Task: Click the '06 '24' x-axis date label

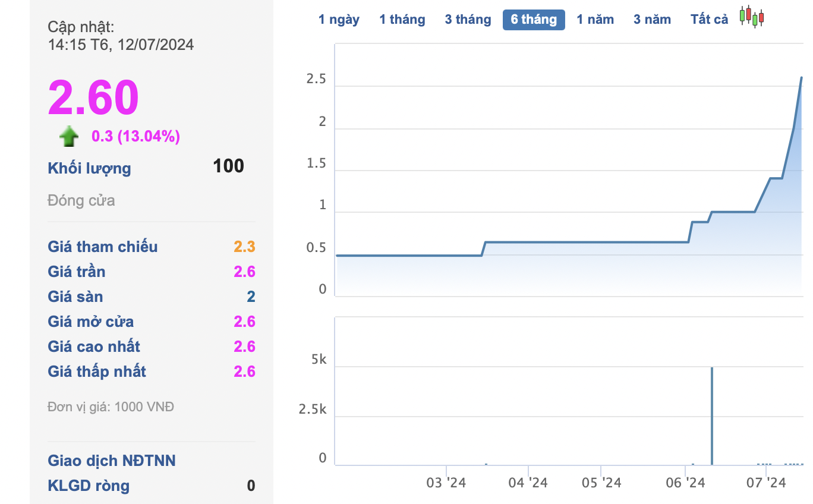Action: [685, 482]
